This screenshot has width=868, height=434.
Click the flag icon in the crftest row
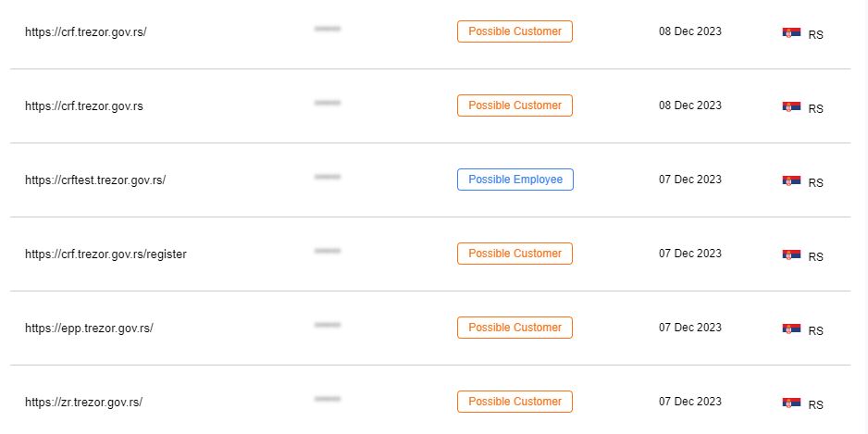[791, 180]
